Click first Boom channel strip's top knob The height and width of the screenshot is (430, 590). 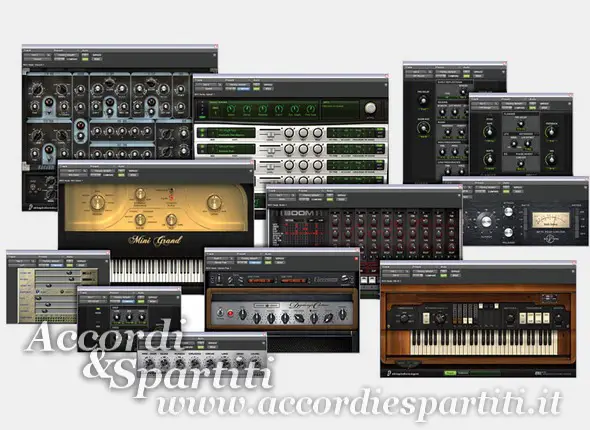[336, 222]
